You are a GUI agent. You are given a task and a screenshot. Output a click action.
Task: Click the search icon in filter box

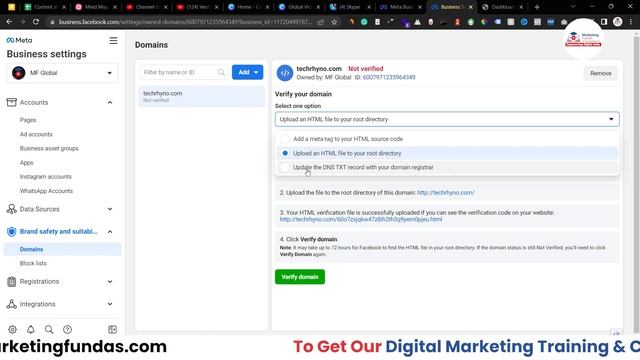point(221,72)
